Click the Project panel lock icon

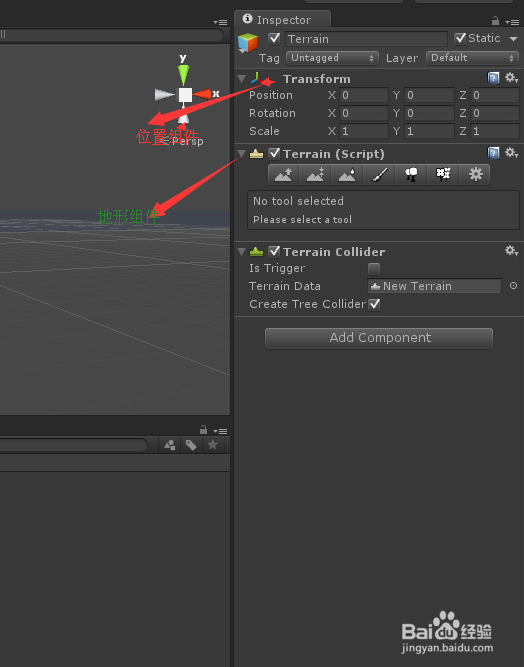click(x=203, y=429)
